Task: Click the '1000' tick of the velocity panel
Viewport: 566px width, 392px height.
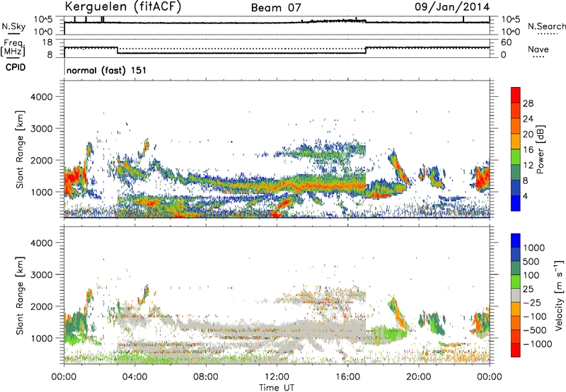Action: tap(42, 338)
